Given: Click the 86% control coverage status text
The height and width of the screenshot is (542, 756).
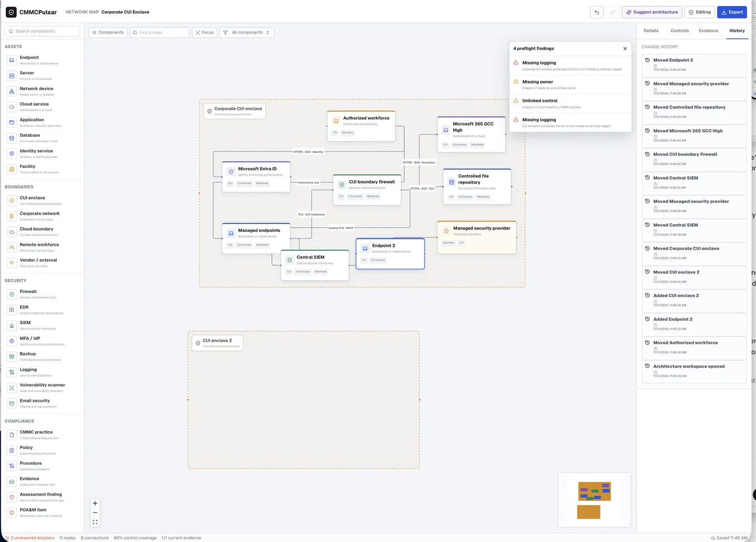Looking at the screenshot, I should coord(135,538).
